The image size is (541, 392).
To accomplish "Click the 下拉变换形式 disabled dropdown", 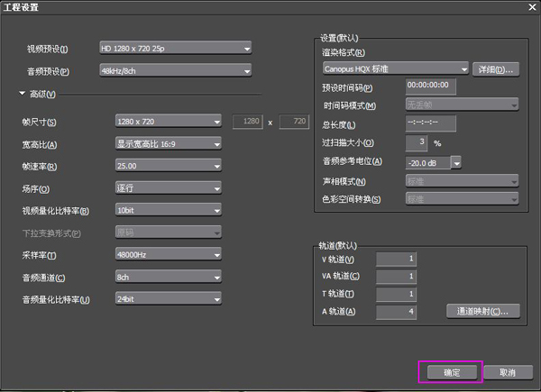I will tap(169, 232).
